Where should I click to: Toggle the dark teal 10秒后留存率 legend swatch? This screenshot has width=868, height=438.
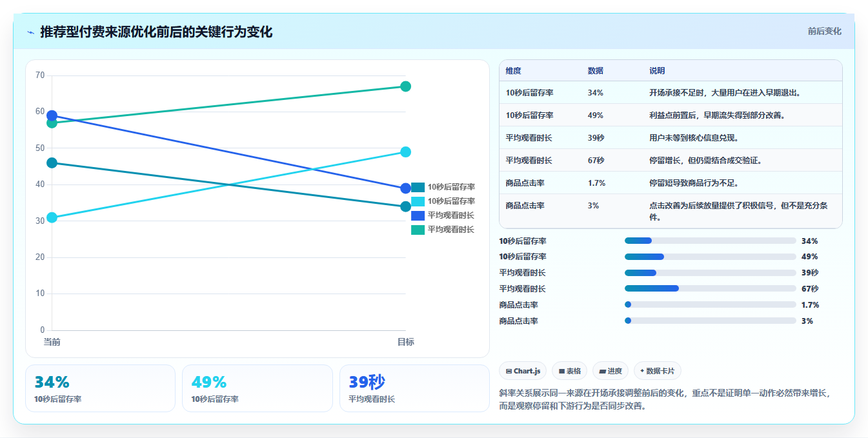[418, 187]
